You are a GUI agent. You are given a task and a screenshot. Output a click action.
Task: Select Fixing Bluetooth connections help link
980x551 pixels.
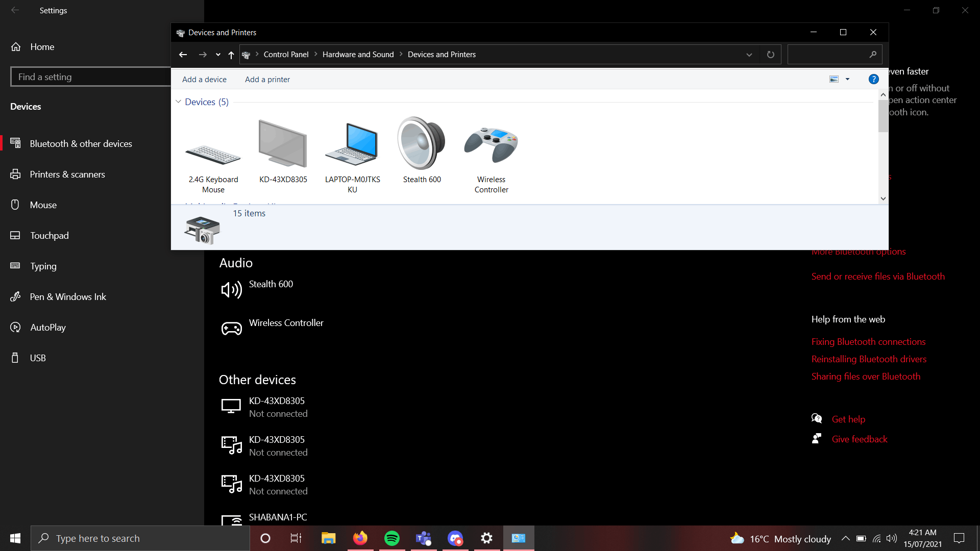[x=868, y=341]
